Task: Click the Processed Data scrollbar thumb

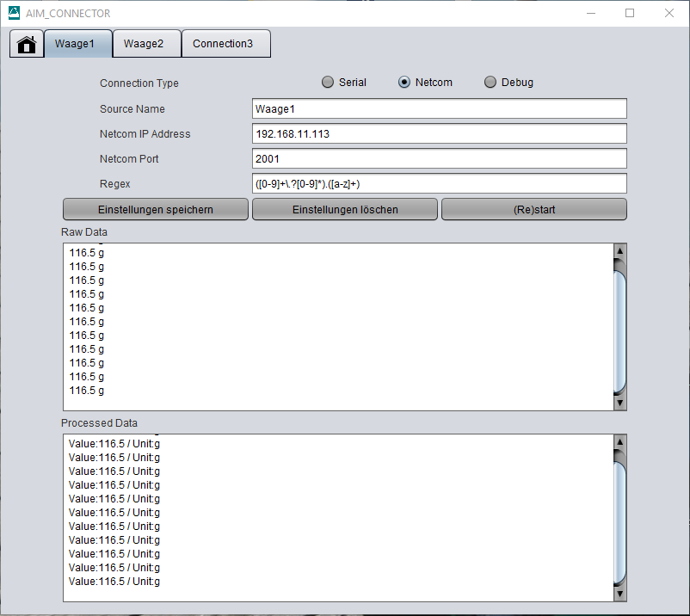Action: pos(620,522)
